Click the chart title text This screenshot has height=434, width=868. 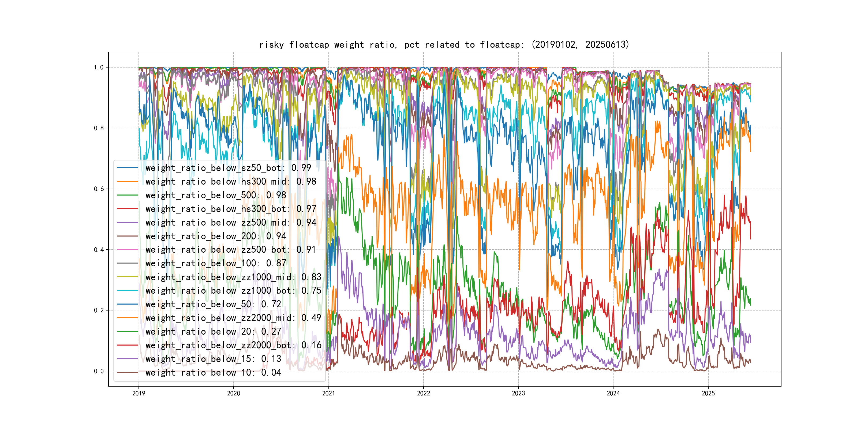click(444, 44)
